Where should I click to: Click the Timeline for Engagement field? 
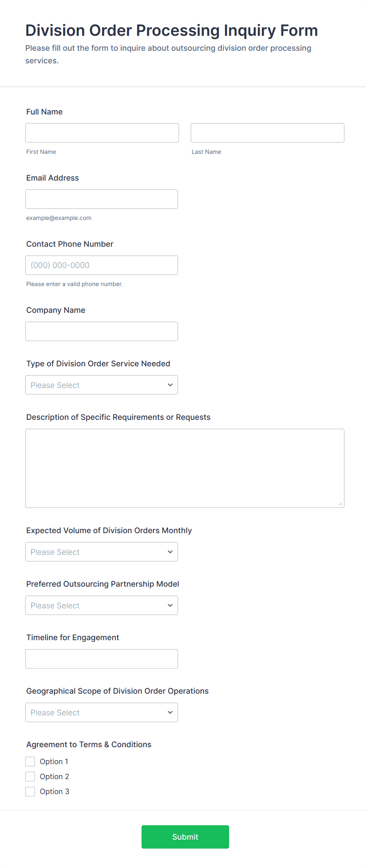(102, 659)
